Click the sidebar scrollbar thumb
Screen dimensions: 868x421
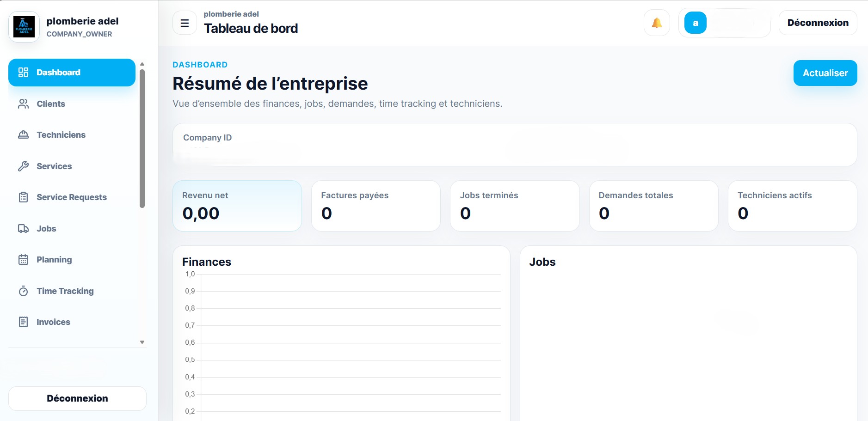tap(142, 139)
